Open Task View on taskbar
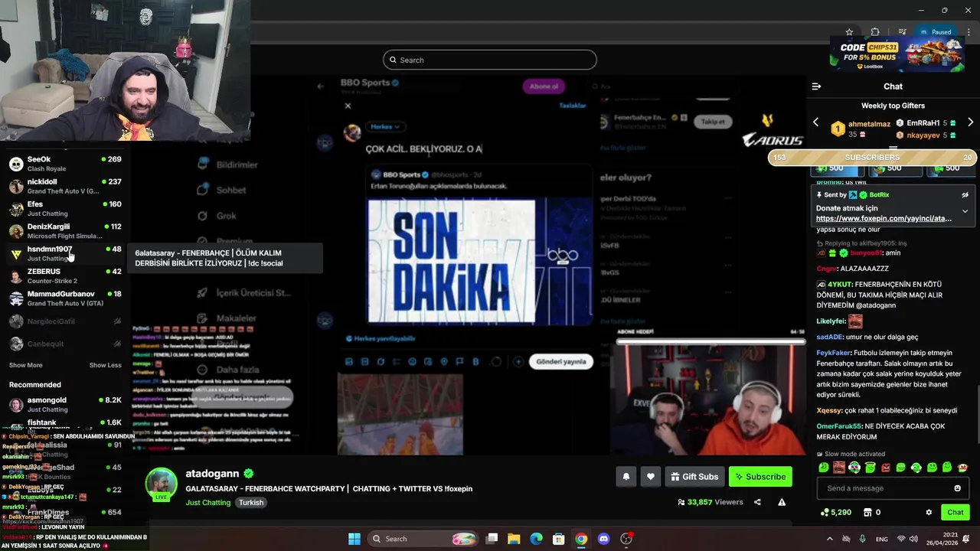 click(492, 539)
